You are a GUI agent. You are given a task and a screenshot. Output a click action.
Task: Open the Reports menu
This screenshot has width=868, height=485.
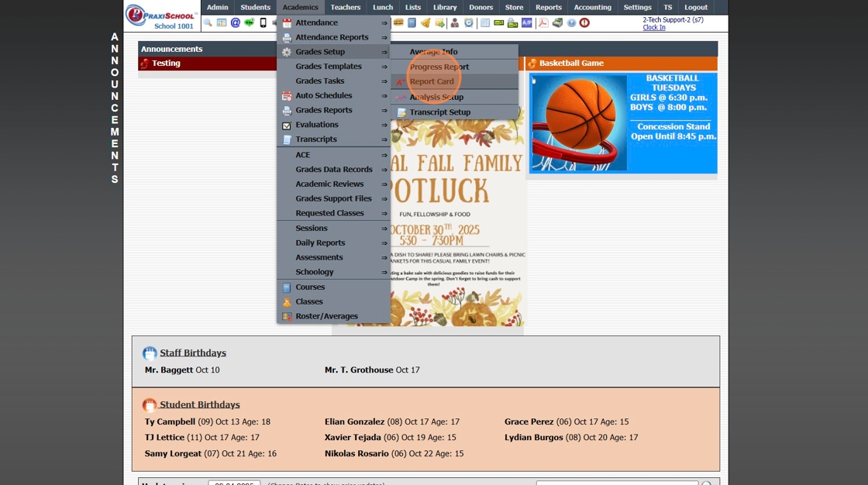pyautogui.click(x=549, y=7)
